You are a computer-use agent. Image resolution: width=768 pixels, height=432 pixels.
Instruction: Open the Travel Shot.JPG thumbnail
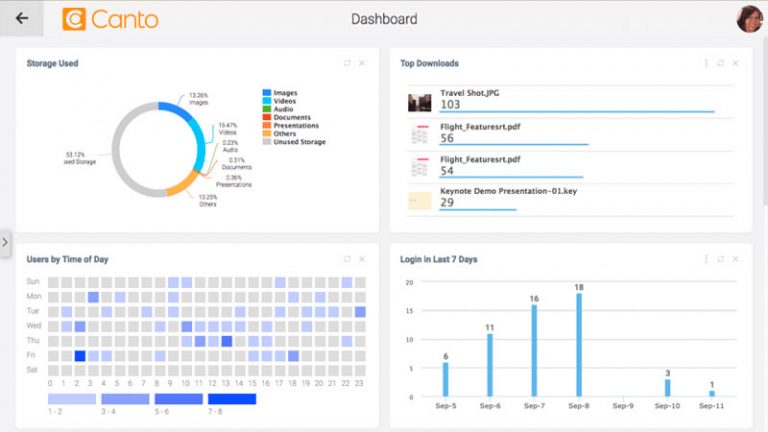(x=419, y=102)
